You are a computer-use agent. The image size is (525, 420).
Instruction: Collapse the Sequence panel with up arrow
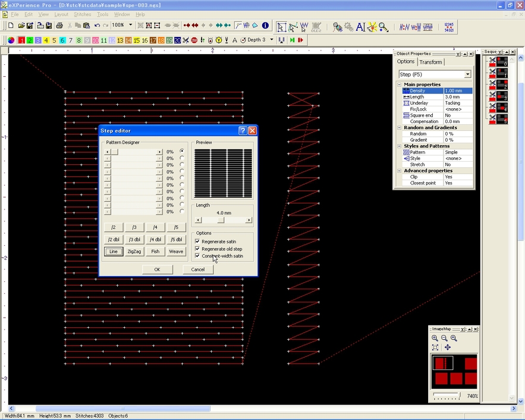pyautogui.click(x=507, y=52)
